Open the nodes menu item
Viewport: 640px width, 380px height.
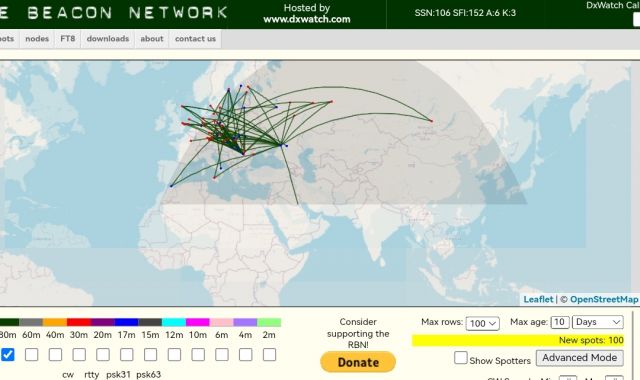(x=37, y=39)
